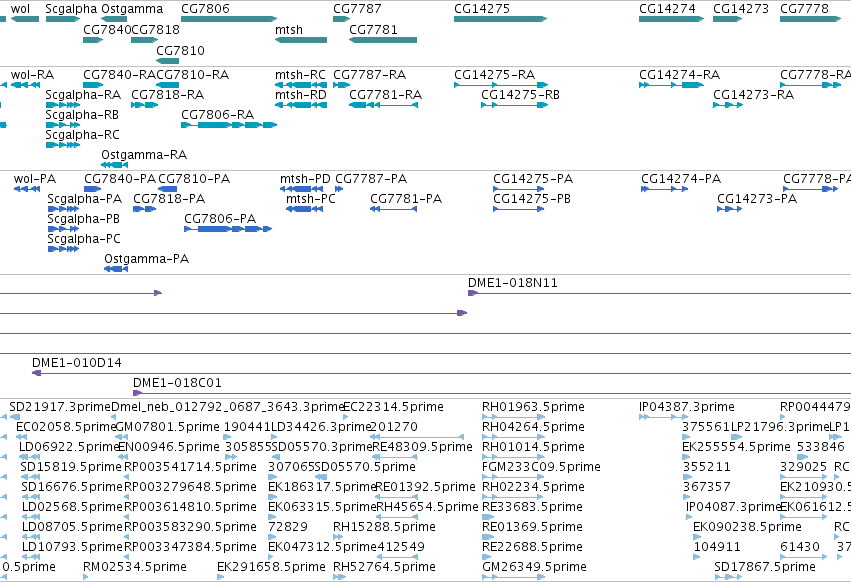This screenshot has width=851, height=582.
Task: Select the CG7778 gene bar
Action: 810,19
